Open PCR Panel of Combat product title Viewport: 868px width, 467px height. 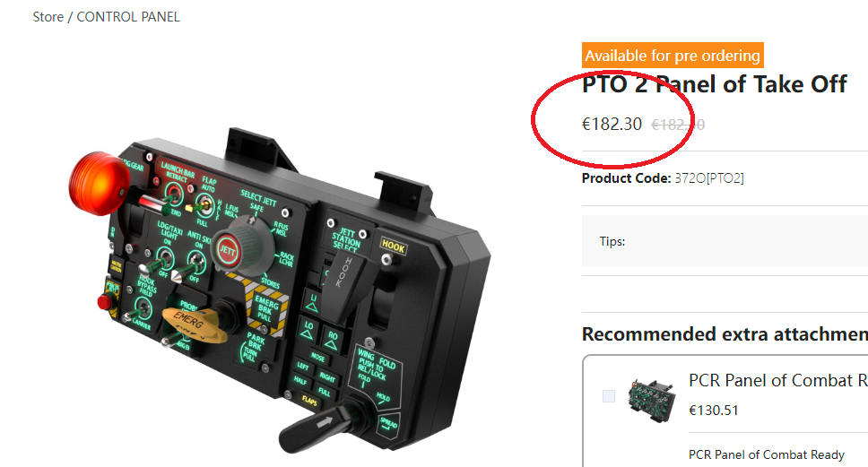pos(777,381)
